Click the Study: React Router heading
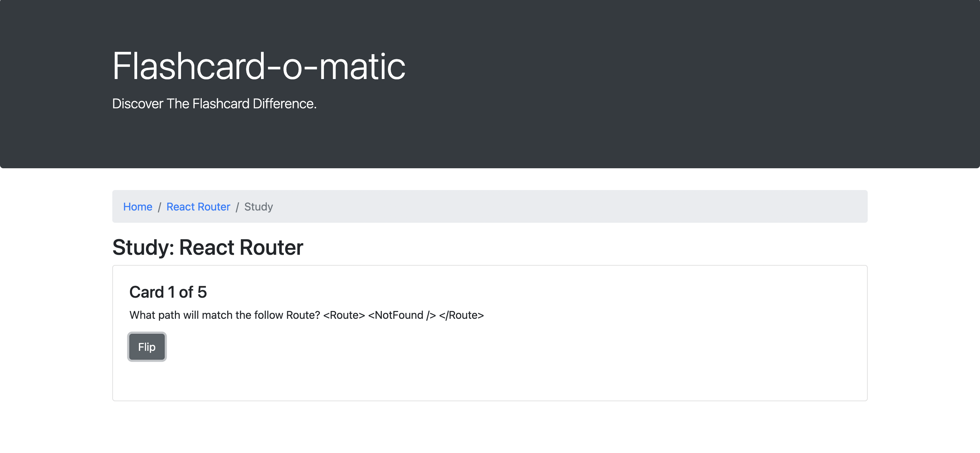Screen dimensions: 980x453 click(207, 247)
